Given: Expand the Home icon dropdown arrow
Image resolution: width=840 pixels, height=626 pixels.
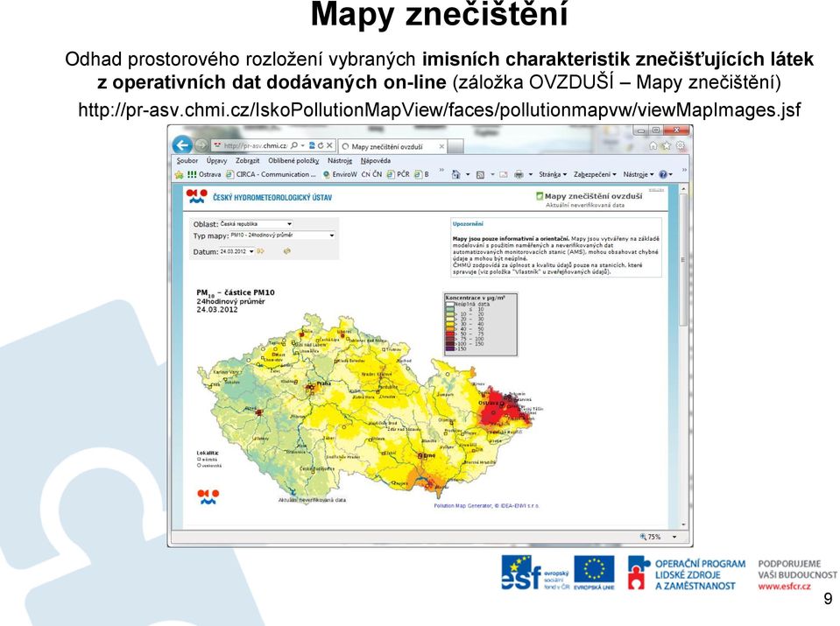Looking at the screenshot, I should click(468, 174).
